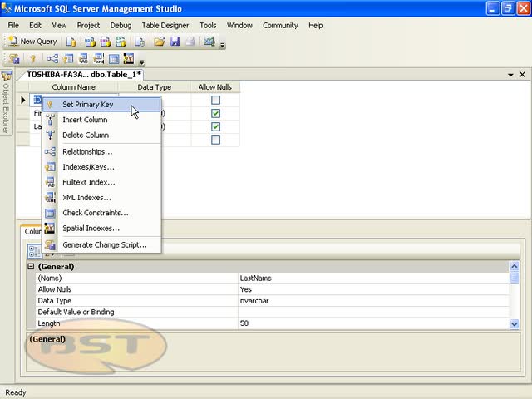532x399 pixels.
Task: Click the Open File folder icon
Action: tap(159, 42)
